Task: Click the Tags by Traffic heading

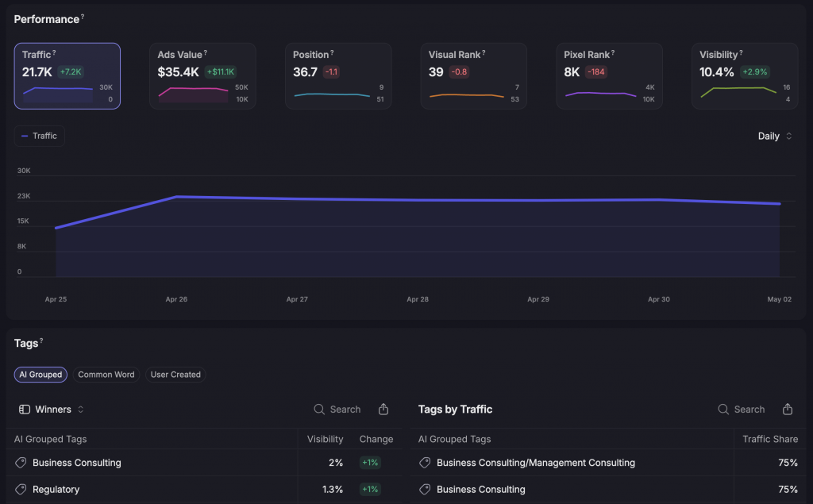Action: (x=455, y=409)
